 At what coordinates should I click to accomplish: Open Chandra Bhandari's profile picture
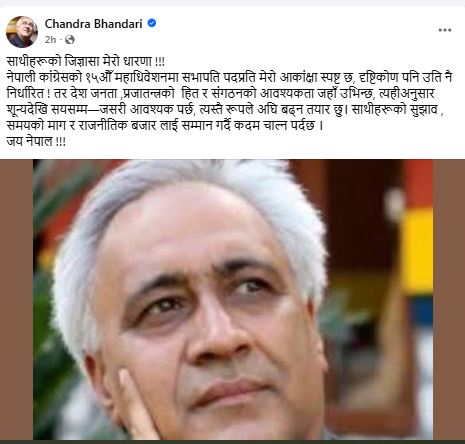pyautogui.click(x=22, y=32)
